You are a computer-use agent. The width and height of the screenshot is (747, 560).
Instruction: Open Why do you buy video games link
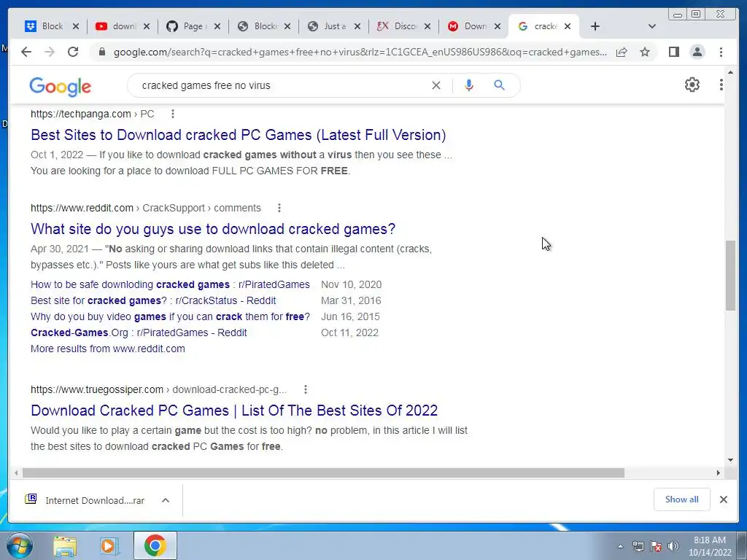170,316
